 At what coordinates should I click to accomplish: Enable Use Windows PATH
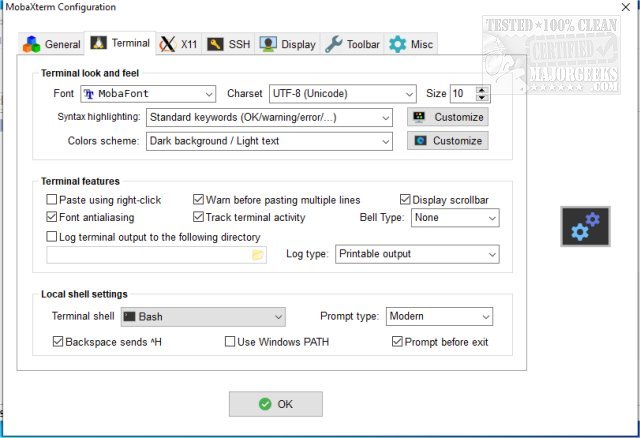[230, 342]
